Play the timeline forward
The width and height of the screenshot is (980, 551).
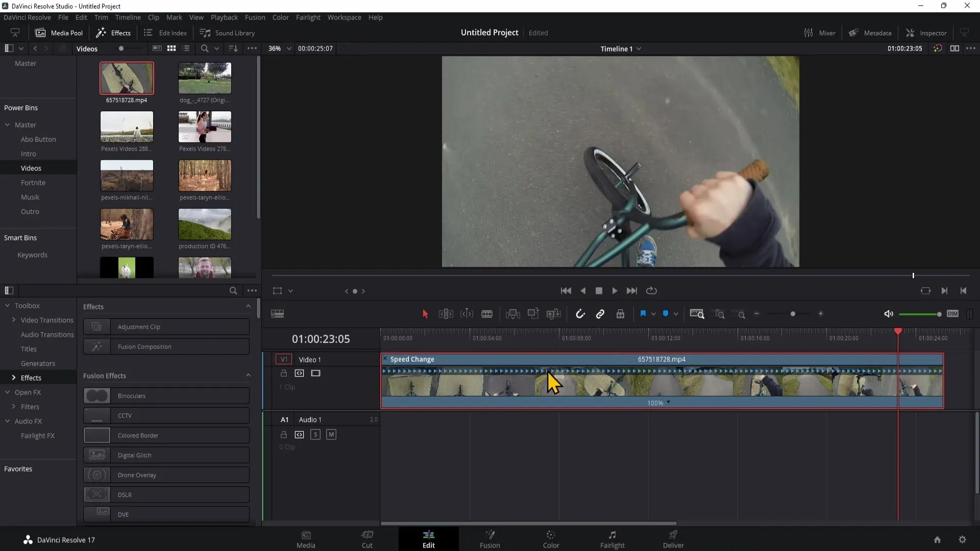(615, 291)
